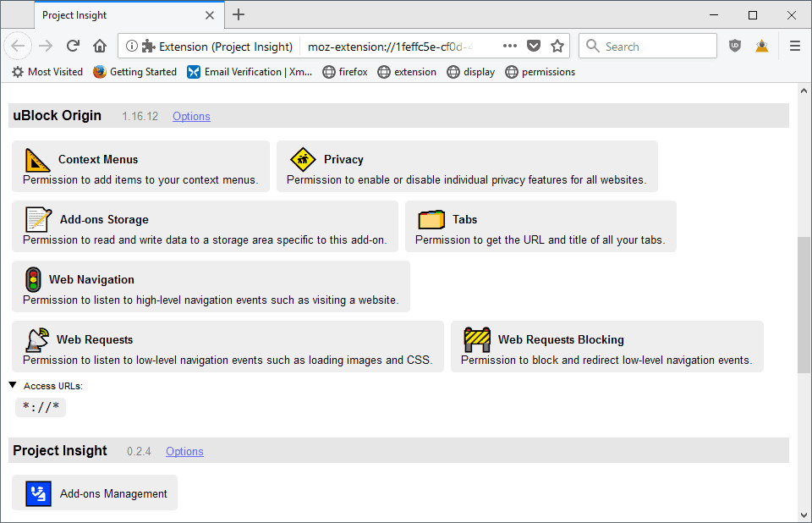
Task: Bookmark this page with the star
Action: (557, 47)
